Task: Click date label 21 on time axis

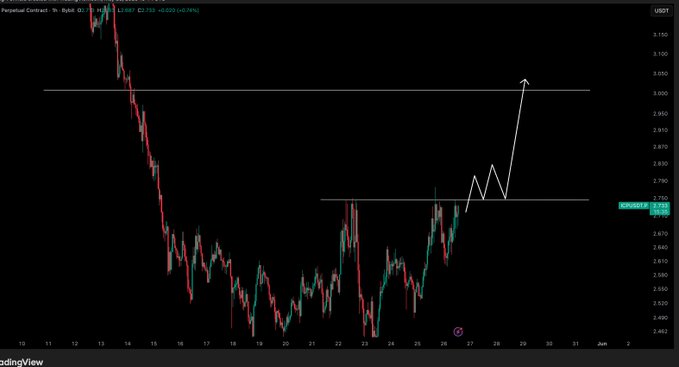Action: tap(312, 344)
